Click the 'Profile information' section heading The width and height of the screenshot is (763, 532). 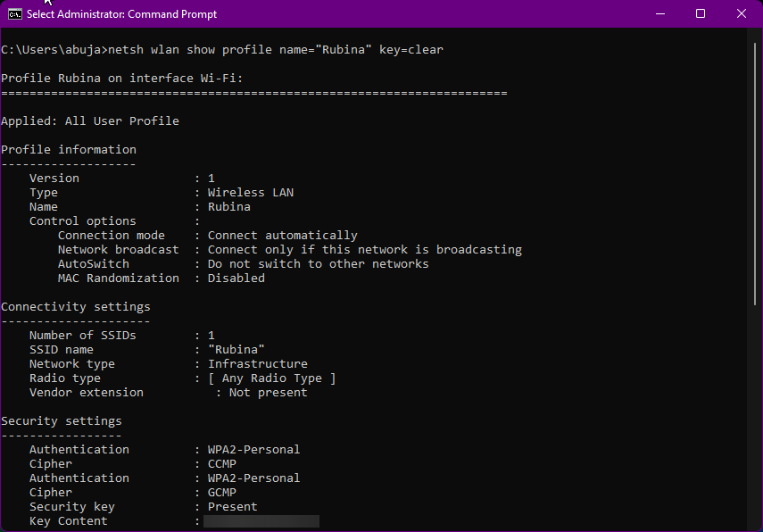69,150
